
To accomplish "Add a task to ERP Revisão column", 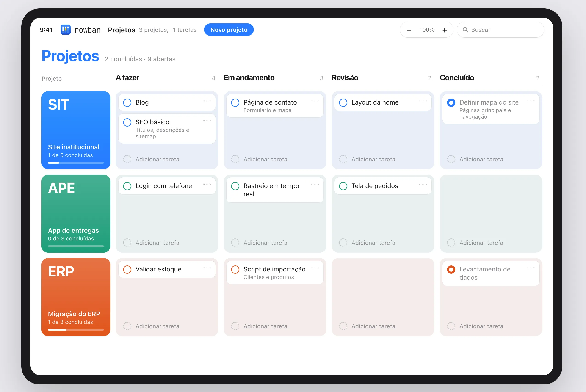I will tap(367, 326).
